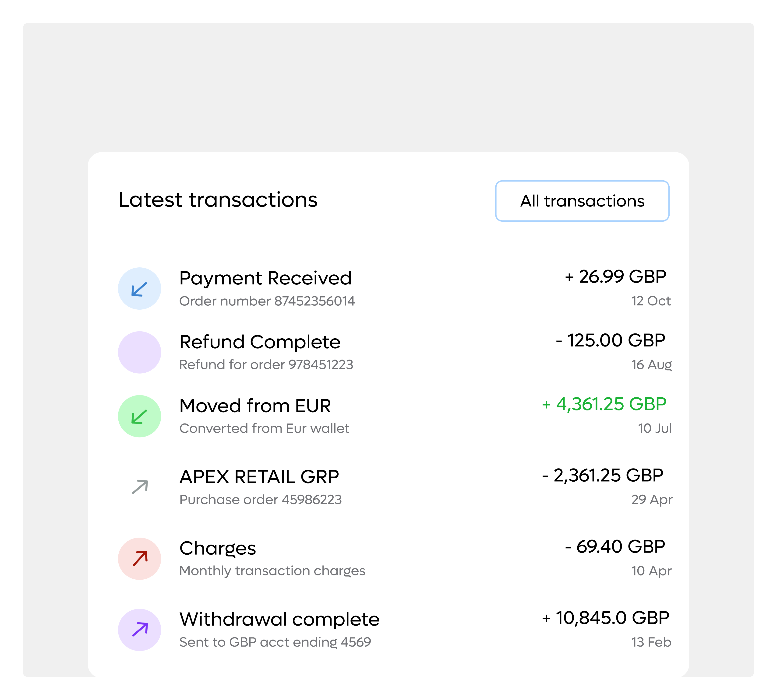This screenshot has height=700, width=777.
Task: Click the purple arrow icon for Withdrawal complete
Action: (x=139, y=630)
